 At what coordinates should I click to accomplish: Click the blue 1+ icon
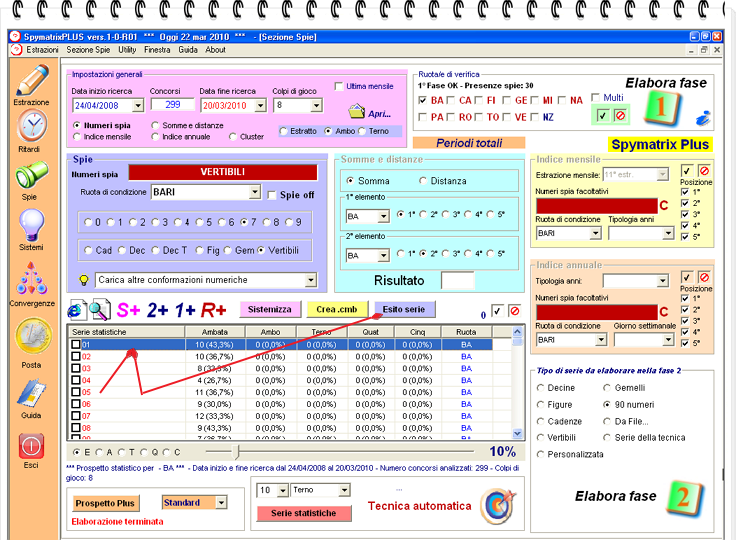185,310
